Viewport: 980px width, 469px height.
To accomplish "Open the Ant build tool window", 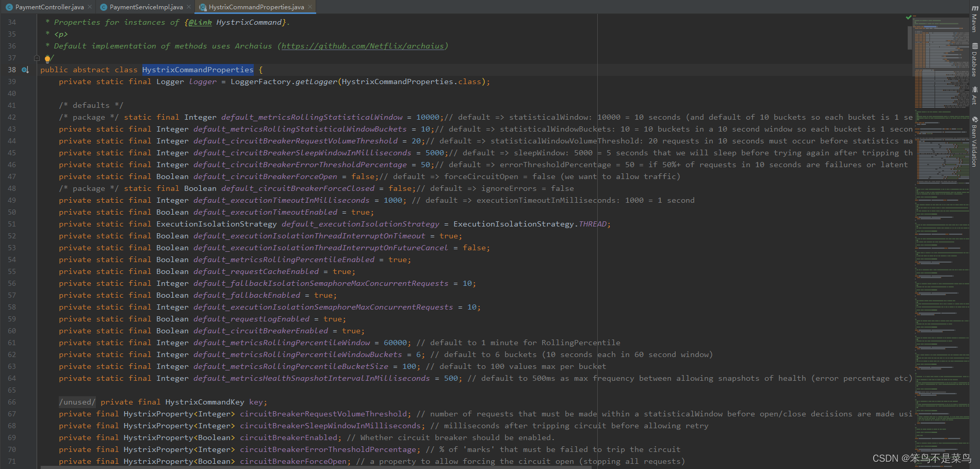I will coord(974,96).
